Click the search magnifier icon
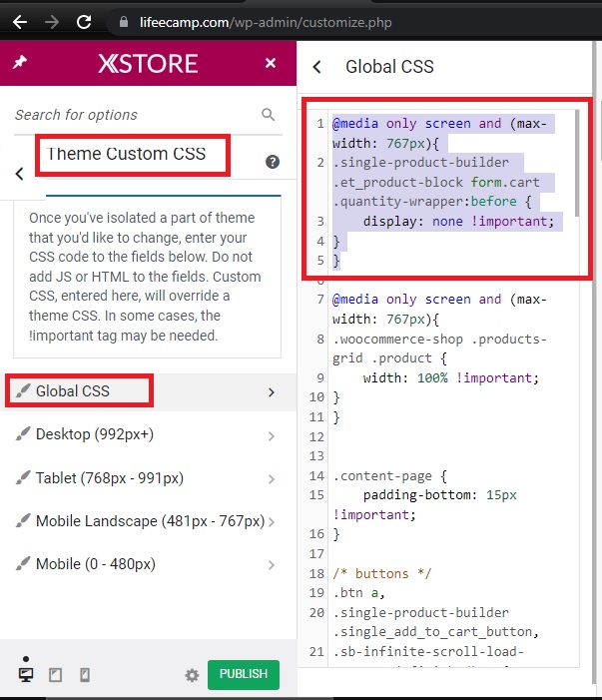Viewport: 602px width, 700px height. point(268,114)
